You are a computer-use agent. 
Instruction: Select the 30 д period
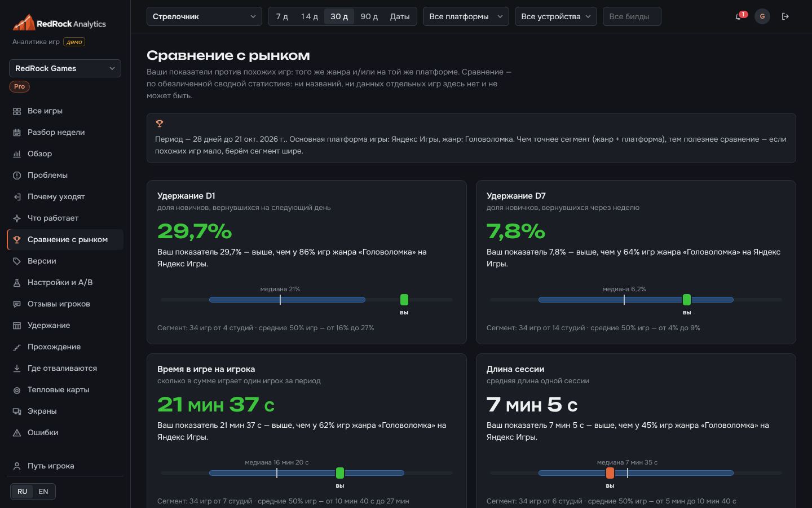(339, 16)
